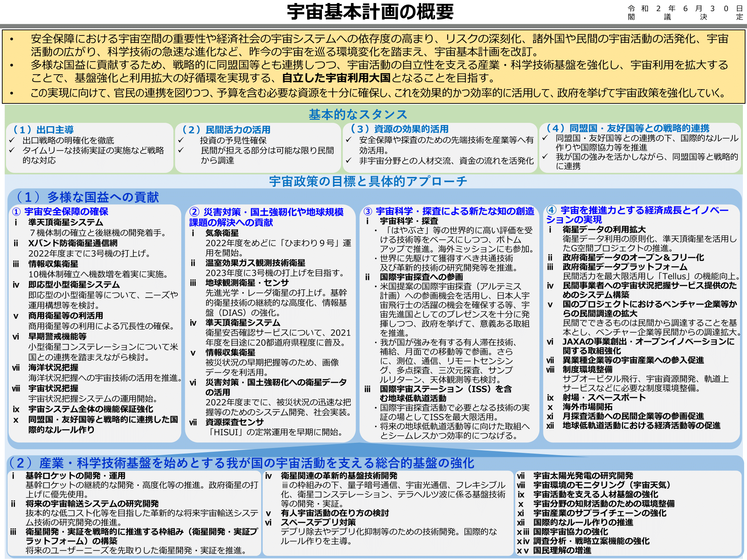Click the item 宇宙システム全体の機能保証強化
The image size is (747, 560).
point(91,409)
